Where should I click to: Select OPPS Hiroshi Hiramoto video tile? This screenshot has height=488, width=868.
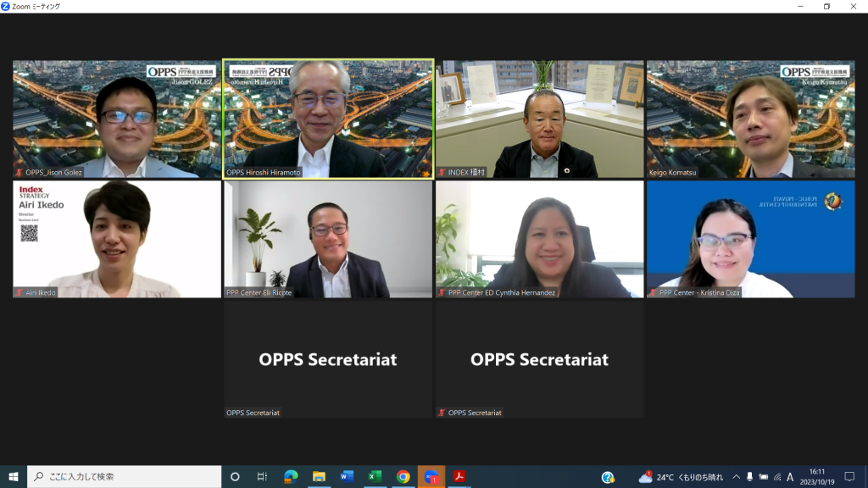click(328, 119)
